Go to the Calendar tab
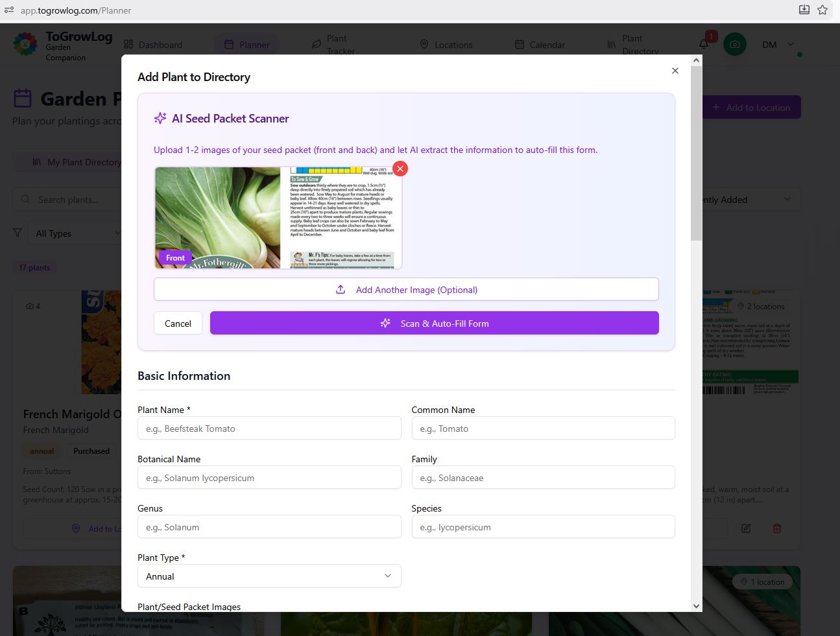840x636 pixels. [540, 45]
